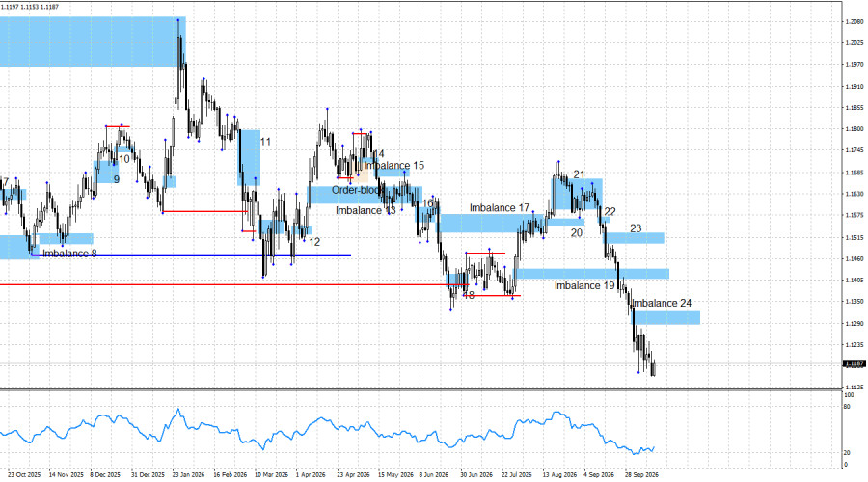868x482 pixels.
Task: Select the blue rectangle beside label 23
Action: tap(634, 238)
